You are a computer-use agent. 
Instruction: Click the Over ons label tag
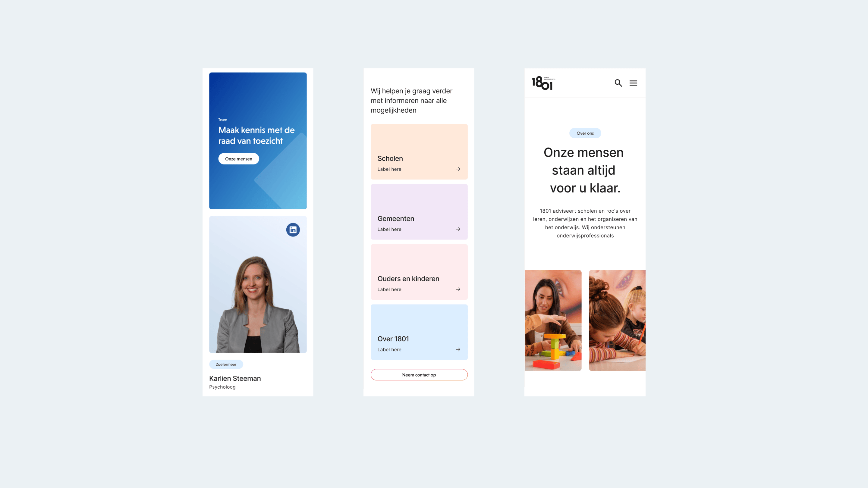coord(584,132)
